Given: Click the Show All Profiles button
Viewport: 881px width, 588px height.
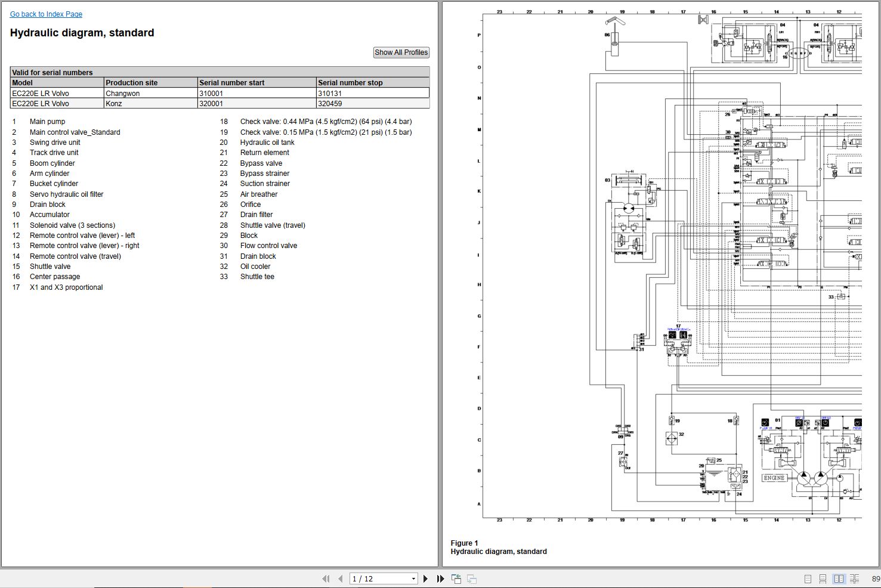Looking at the screenshot, I should 401,52.
